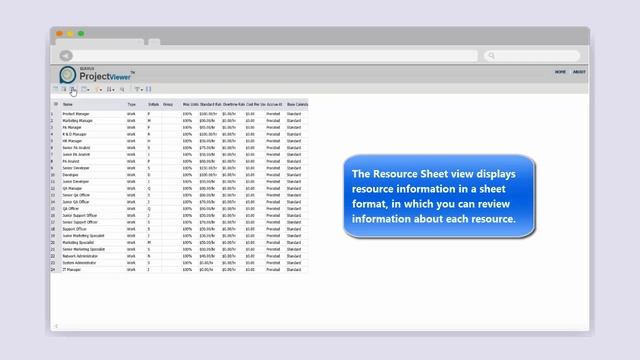Click the Type cell of IT Manager row
Screen dimensions: 640x360
pyautogui.click(x=131, y=270)
